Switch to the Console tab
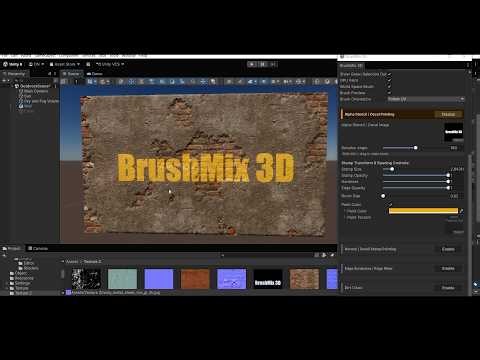The width and height of the screenshot is (480, 360). coord(38,248)
